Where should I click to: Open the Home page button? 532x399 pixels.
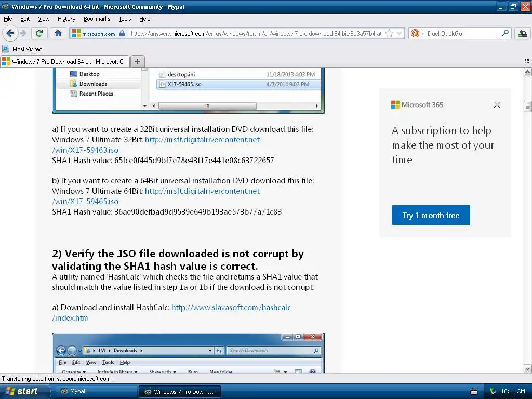click(x=58, y=33)
